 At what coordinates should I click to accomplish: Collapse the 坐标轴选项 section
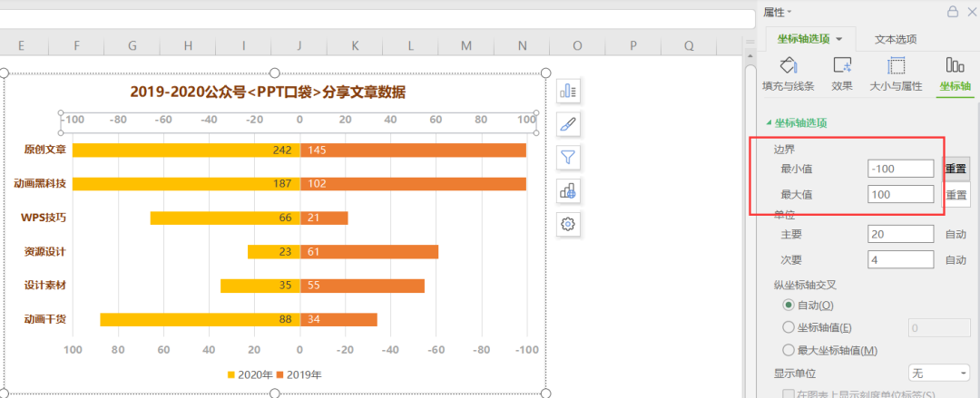(769, 123)
